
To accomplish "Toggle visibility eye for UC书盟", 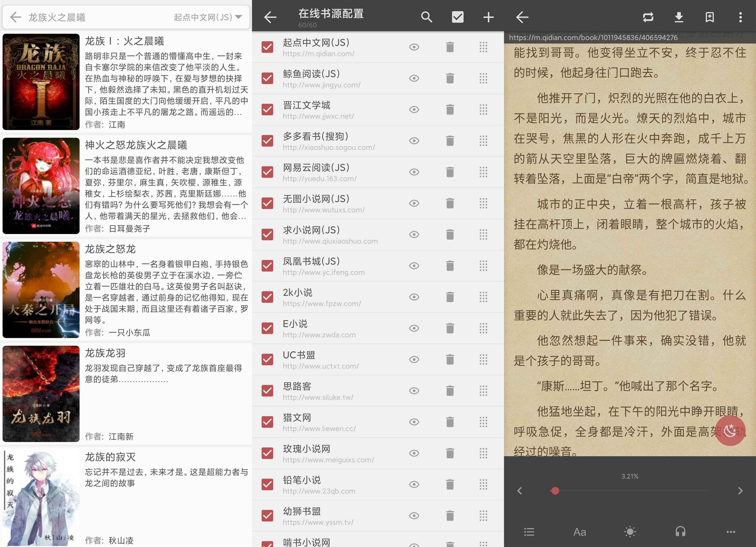I will 414,360.
